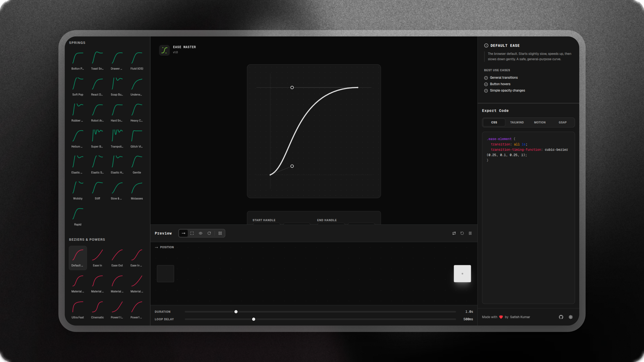Select the position arrow preview mode
The width and height of the screenshot is (644, 362).
(183, 233)
